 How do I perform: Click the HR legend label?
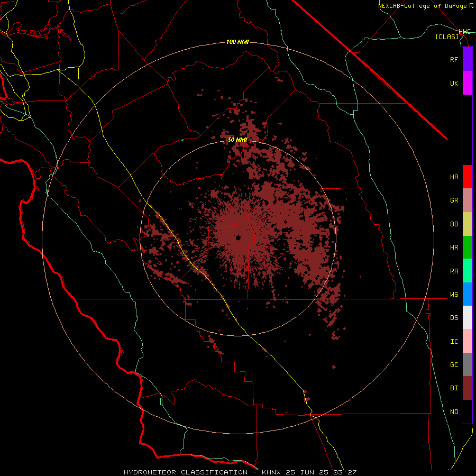[454, 248]
